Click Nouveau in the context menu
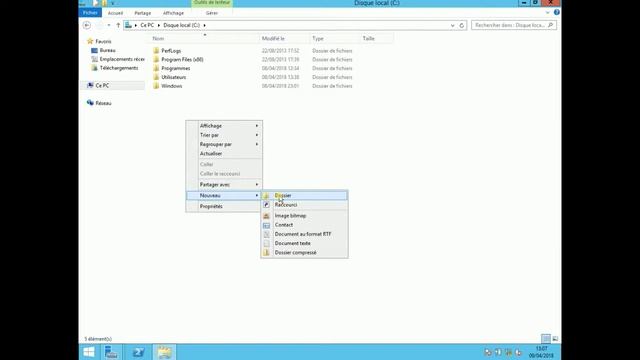 (x=224, y=196)
